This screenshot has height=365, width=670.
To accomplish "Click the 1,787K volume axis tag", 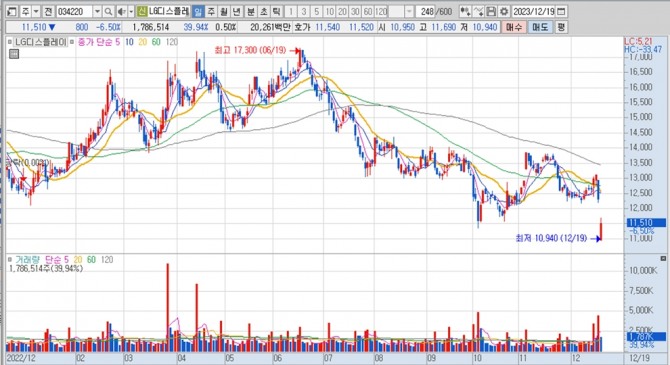I will pos(646,337).
